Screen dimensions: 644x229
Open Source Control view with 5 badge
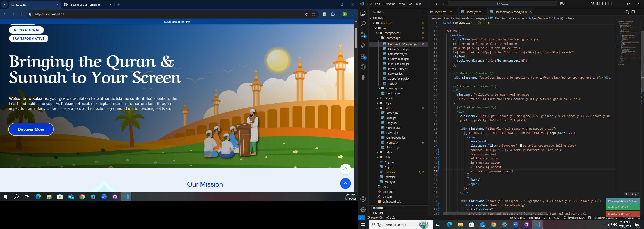point(363,35)
